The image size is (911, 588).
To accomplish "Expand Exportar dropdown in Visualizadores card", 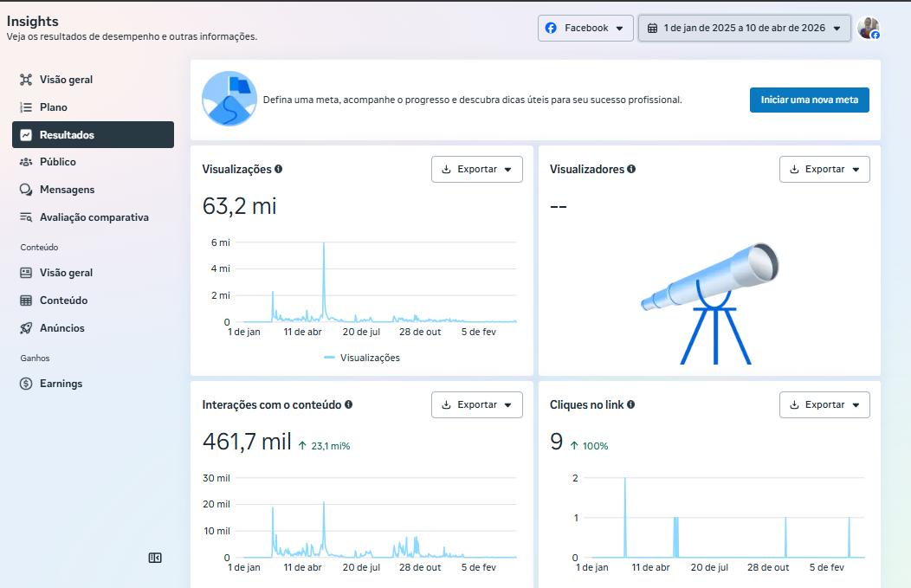I will (824, 170).
